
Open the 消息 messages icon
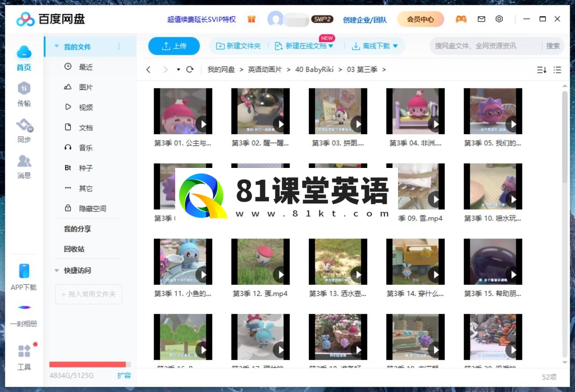pos(24,161)
